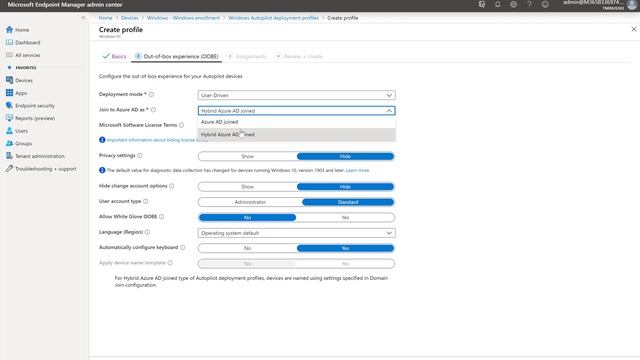Show info for Join to Azure AD as
The height and width of the screenshot is (360, 640).
coord(153,110)
